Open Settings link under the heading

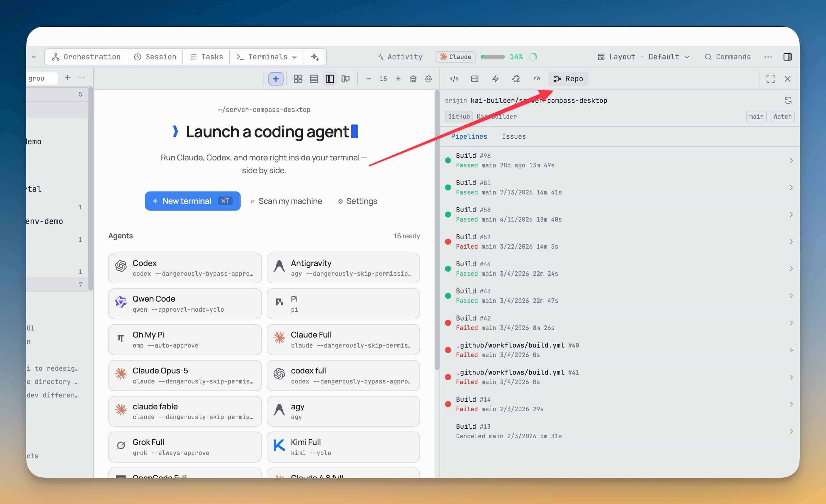(x=357, y=201)
